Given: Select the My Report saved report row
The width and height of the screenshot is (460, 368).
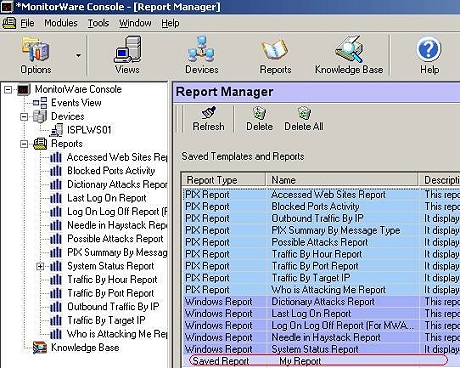Looking at the screenshot, I should click(318, 361).
